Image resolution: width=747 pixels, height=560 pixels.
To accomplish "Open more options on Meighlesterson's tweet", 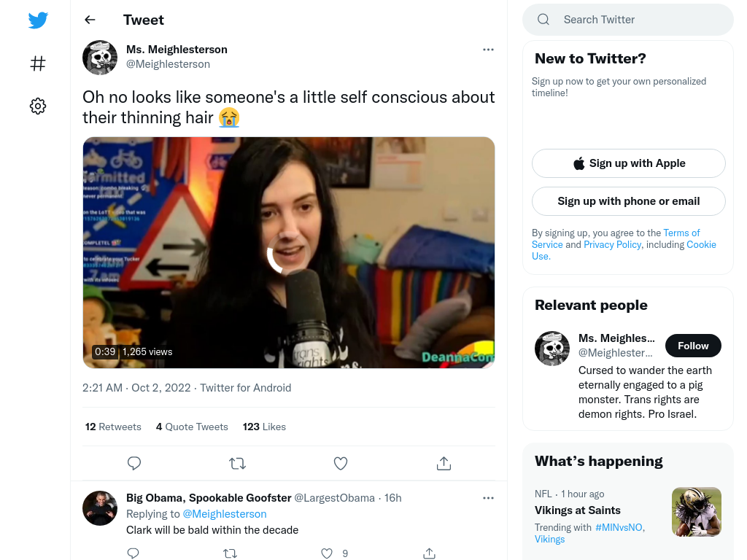I will click(488, 50).
